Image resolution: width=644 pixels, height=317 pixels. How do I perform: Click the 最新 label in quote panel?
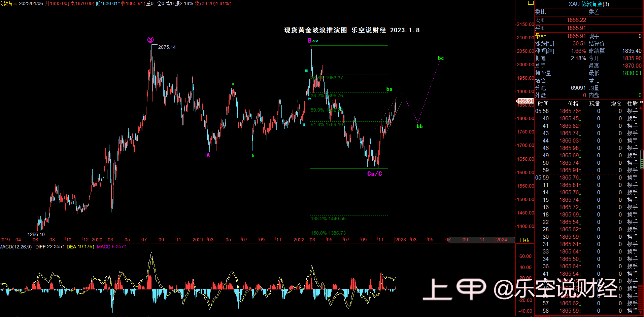coord(541,36)
